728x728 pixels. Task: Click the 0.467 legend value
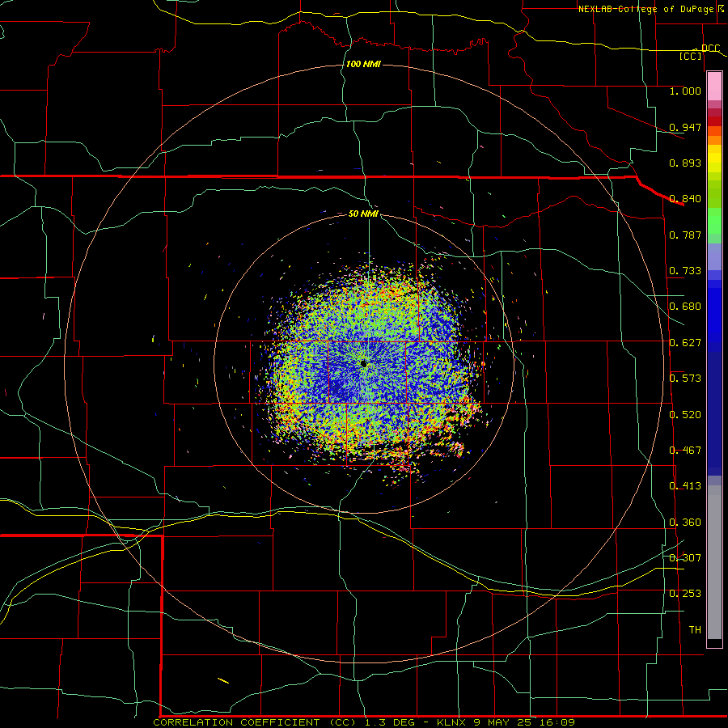[685, 450]
